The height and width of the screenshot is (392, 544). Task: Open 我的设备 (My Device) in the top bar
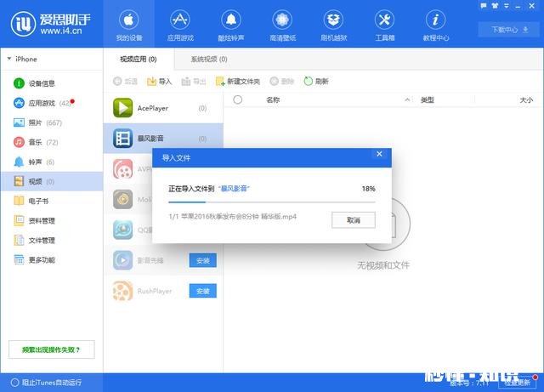[128, 26]
